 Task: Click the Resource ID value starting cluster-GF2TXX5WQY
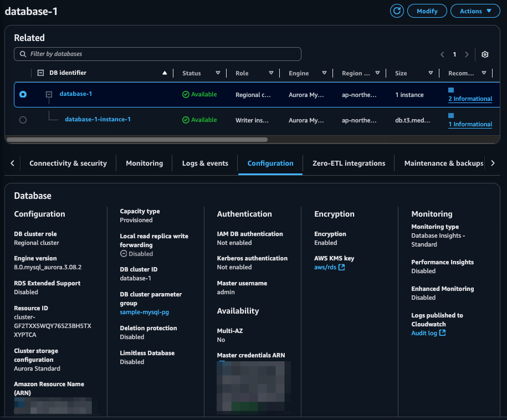tap(53, 326)
